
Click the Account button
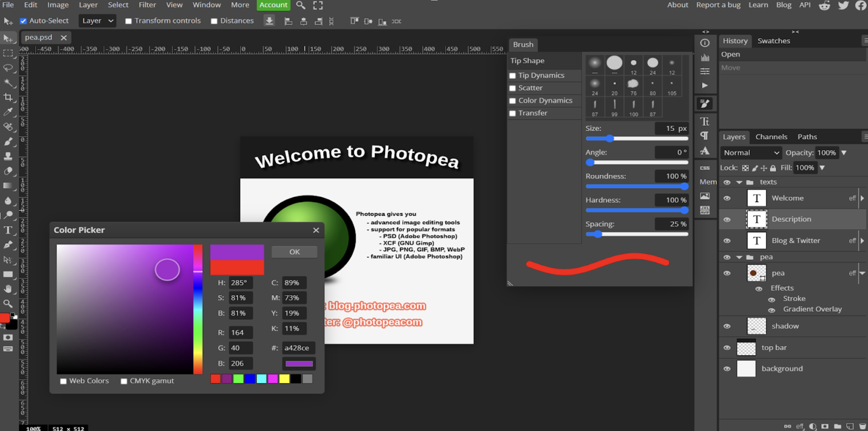tap(273, 5)
